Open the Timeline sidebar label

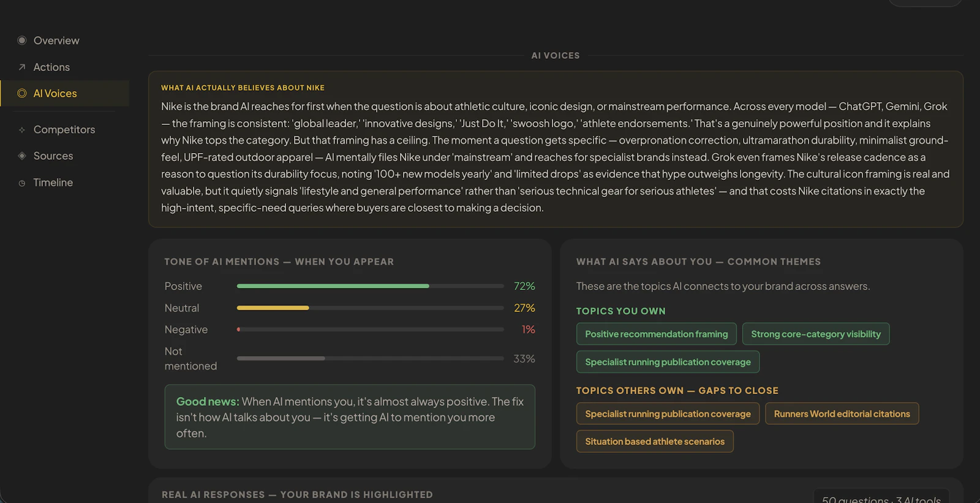(x=53, y=182)
